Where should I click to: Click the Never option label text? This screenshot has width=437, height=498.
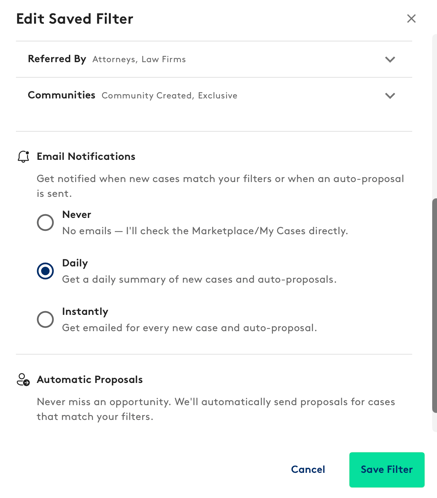(77, 214)
